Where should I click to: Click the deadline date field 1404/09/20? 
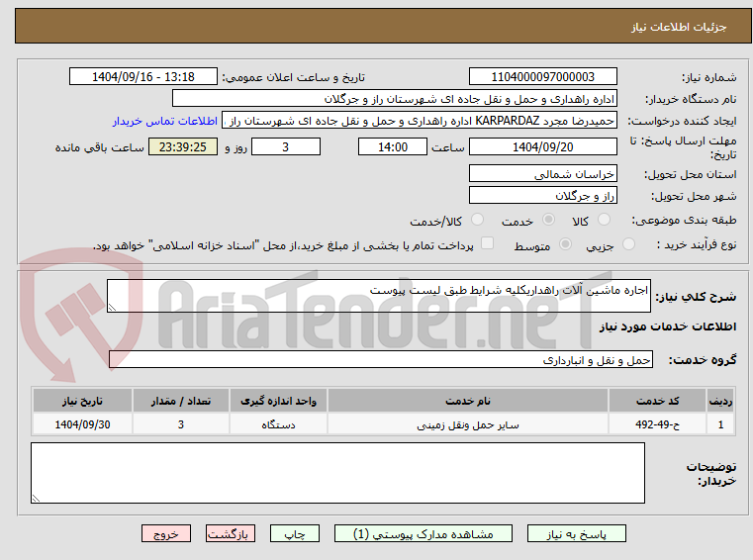(x=542, y=146)
